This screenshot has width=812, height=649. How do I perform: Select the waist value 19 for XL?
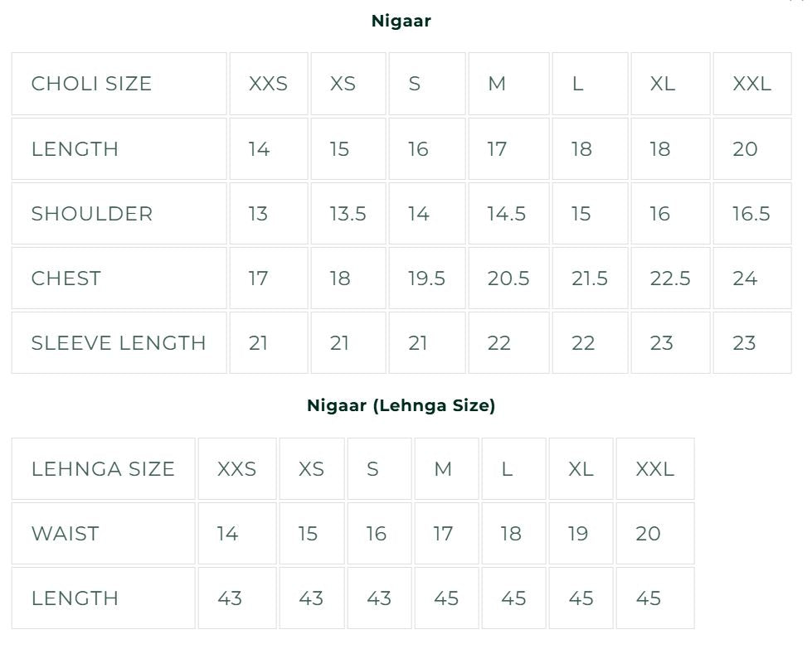pos(578,534)
